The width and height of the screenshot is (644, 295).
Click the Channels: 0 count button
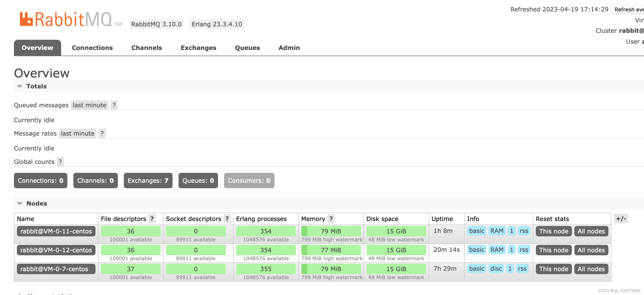click(95, 181)
